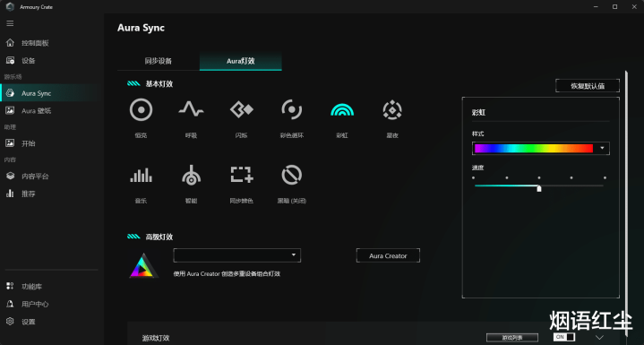Select the 黑暗 (关闭) dark effect
Viewport: 644px width, 345px height.
[x=292, y=175]
